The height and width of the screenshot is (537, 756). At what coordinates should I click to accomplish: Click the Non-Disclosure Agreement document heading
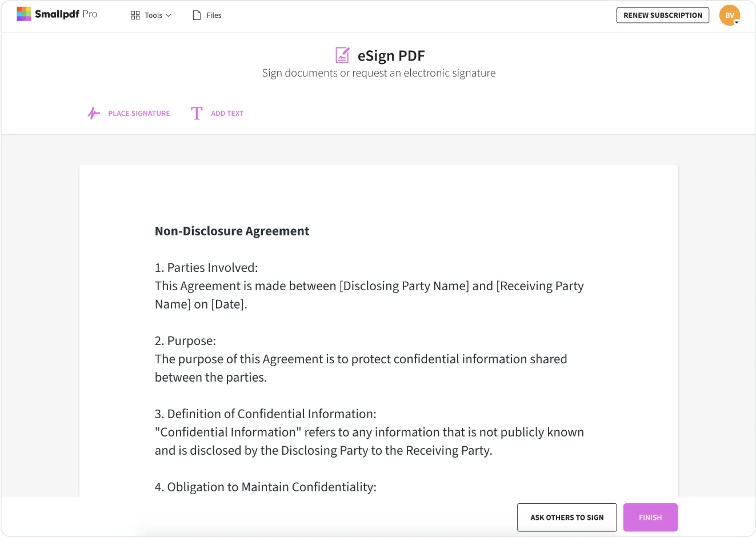pos(232,231)
